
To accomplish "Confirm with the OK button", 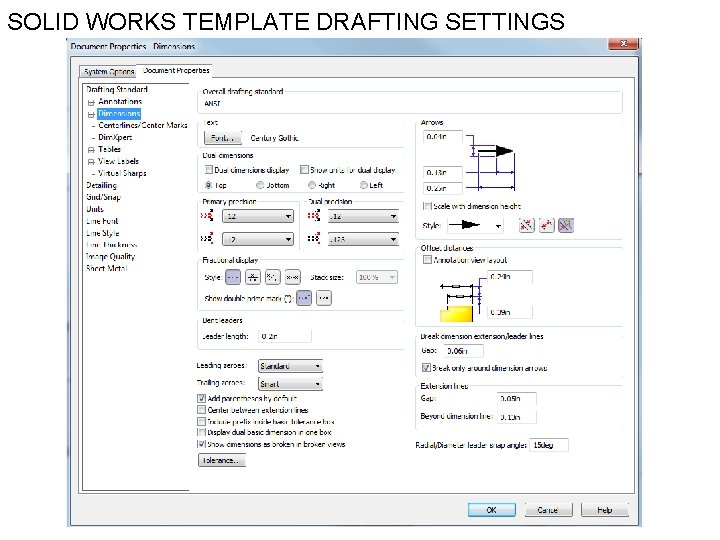I will [491, 510].
